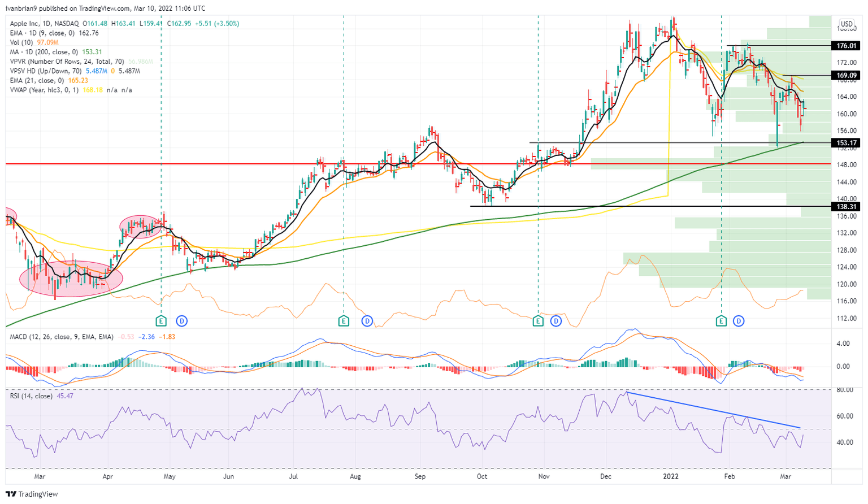Click the 112.00 label on the price scale
This screenshot has height=504, width=868.
tap(846, 319)
